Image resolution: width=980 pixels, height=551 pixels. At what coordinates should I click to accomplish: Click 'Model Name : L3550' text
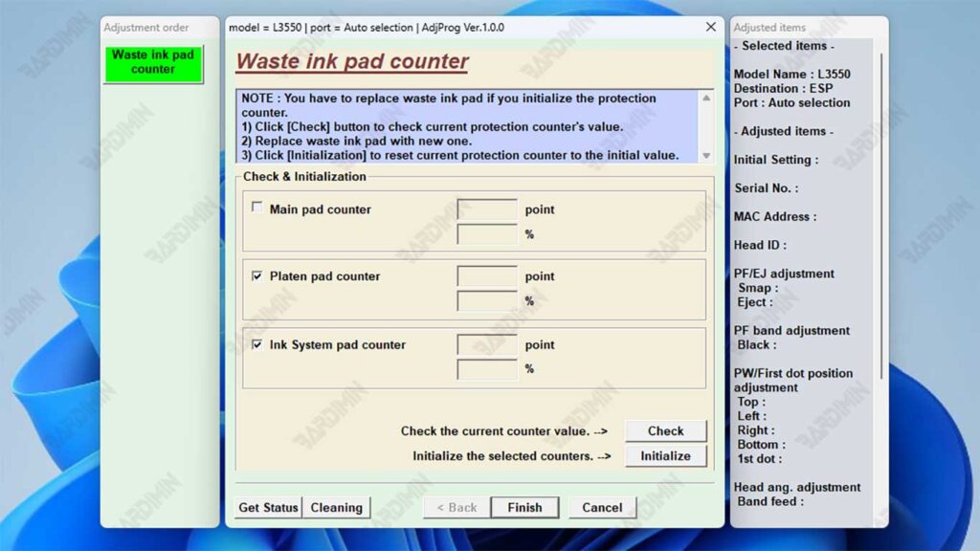click(x=791, y=74)
